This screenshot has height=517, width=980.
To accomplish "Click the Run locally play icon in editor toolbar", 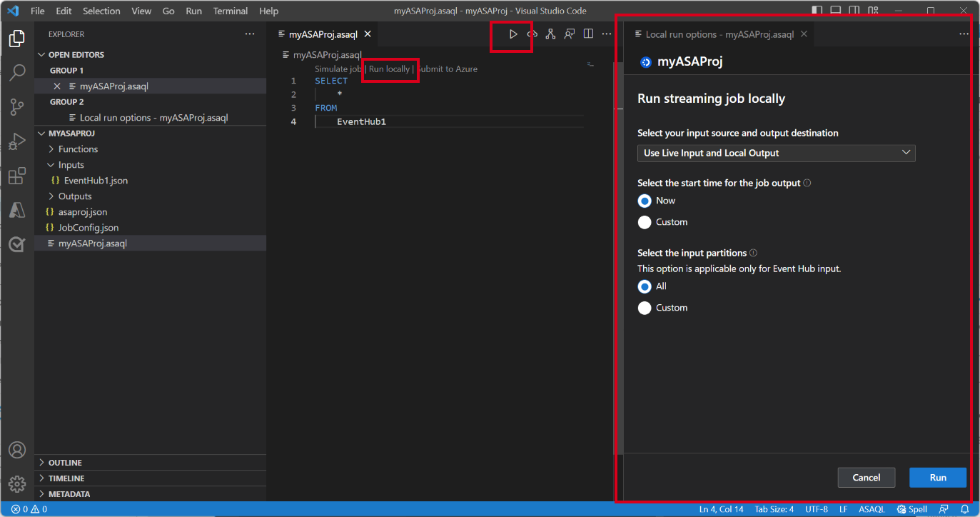I will (x=512, y=34).
